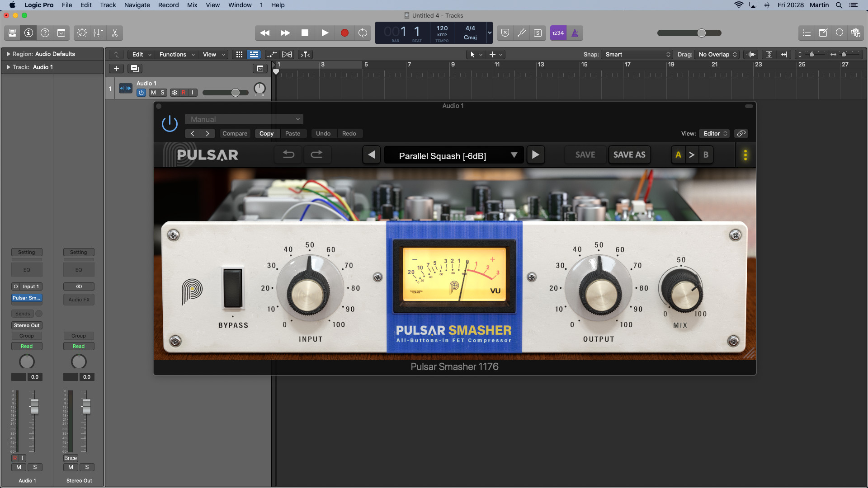Show the Mixer faders icon
The height and width of the screenshot is (488, 868).
98,33
